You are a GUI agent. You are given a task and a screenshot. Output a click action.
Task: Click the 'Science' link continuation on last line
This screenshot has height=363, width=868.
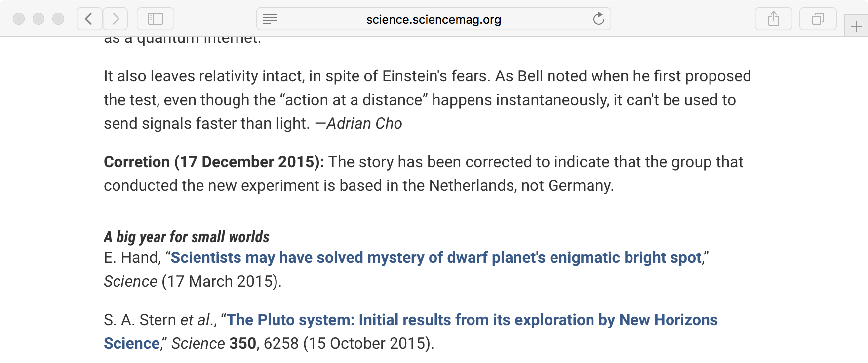coord(132,343)
